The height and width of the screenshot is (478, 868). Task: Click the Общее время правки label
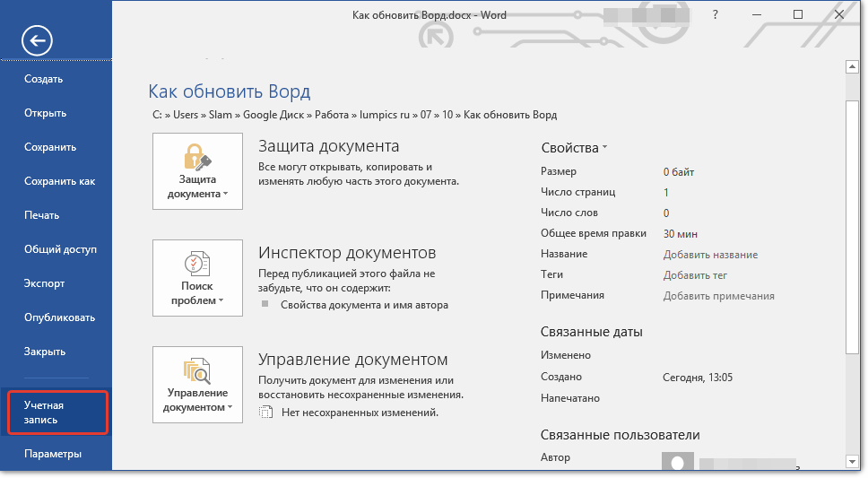(x=594, y=233)
